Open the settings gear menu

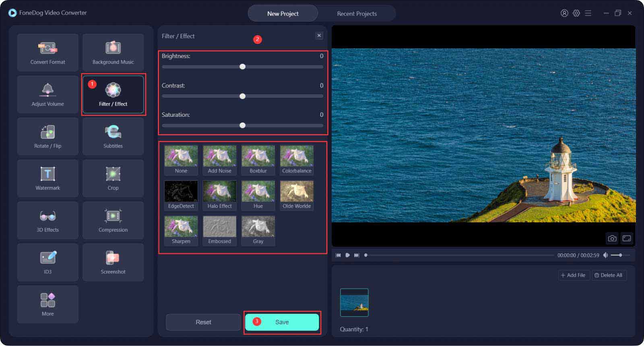click(x=576, y=13)
